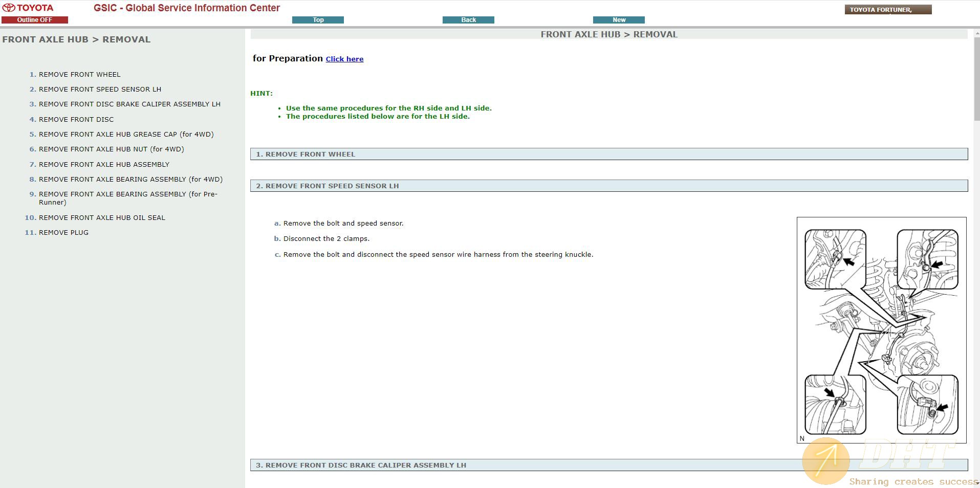This screenshot has width=980, height=488.
Task: Jump to Remove Front Disc Brake Caliper outline item
Action: (x=129, y=104)
